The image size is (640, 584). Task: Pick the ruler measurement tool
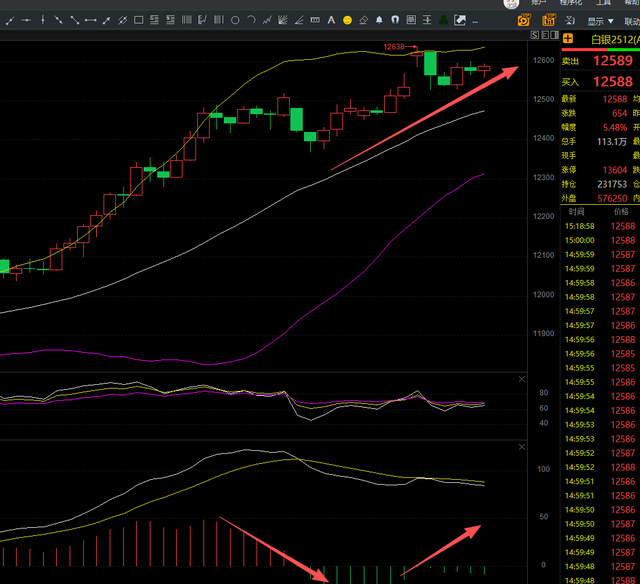pyautogui.click(x=315, y=20)
